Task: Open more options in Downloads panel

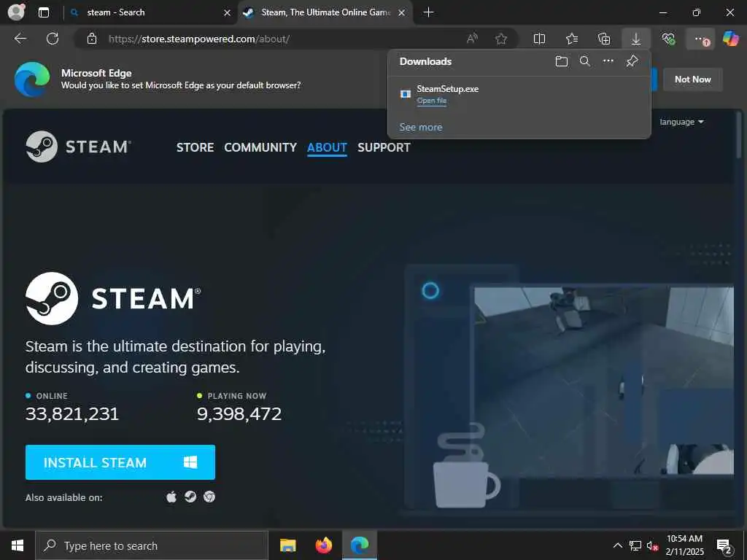Action: click(x=608, y=61)
